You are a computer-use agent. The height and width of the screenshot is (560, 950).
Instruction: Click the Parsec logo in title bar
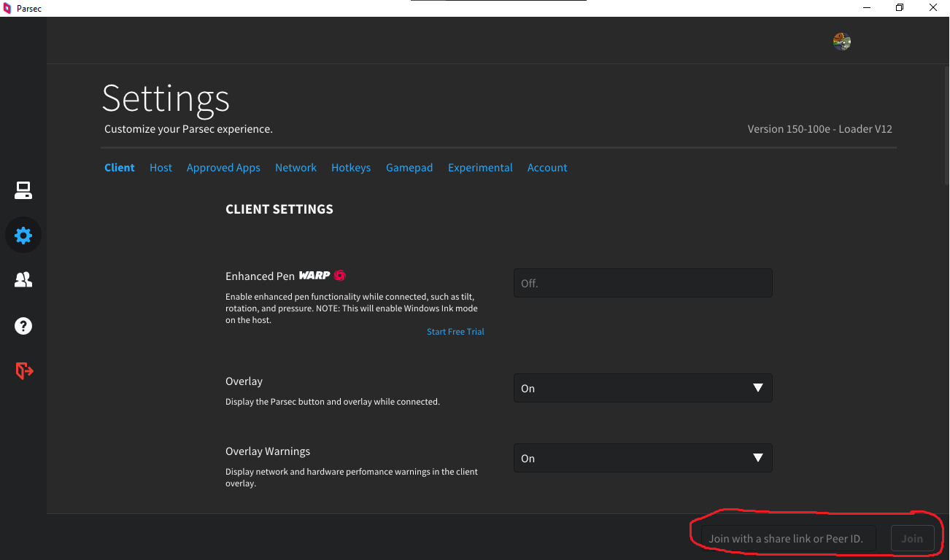coord(7,8)
